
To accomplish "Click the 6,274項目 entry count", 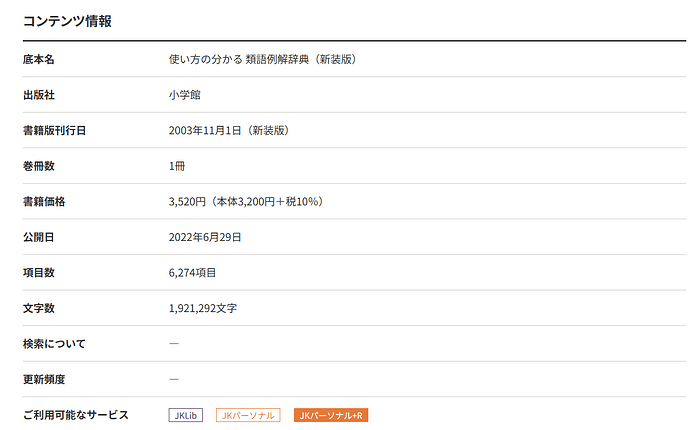I will click(x=192, y=273).
